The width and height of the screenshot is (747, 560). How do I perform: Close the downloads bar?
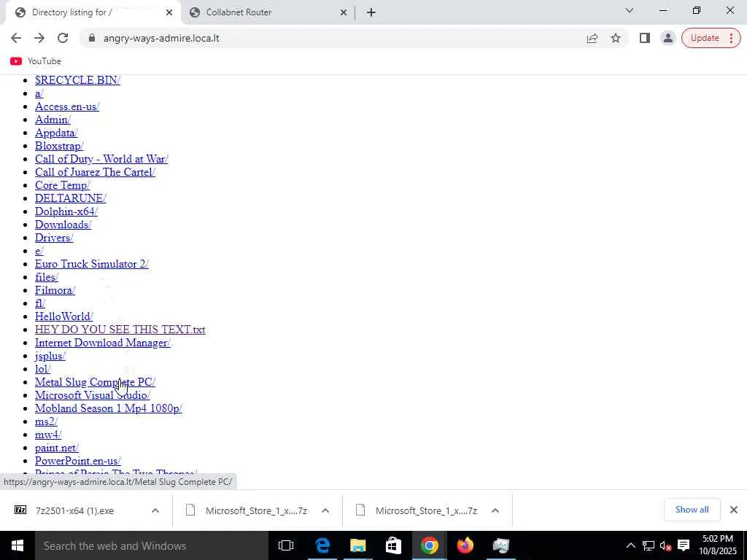point(734,510)
